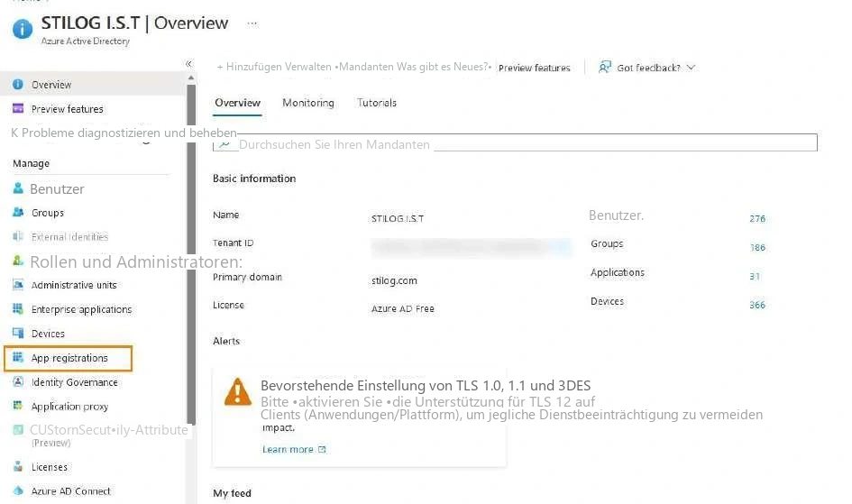Click the tenant search input field
Viewport: 852px width, 504px height.
515,142
